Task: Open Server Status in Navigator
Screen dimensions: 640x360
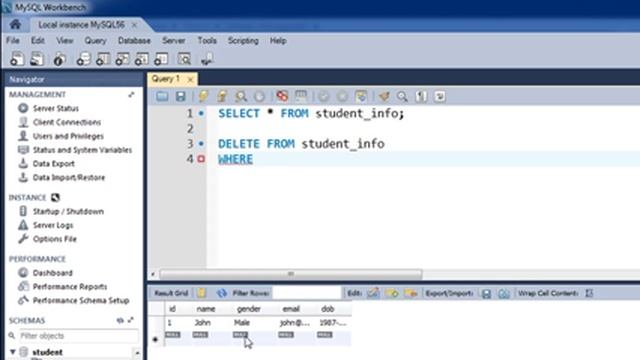Action: (56, 108)
